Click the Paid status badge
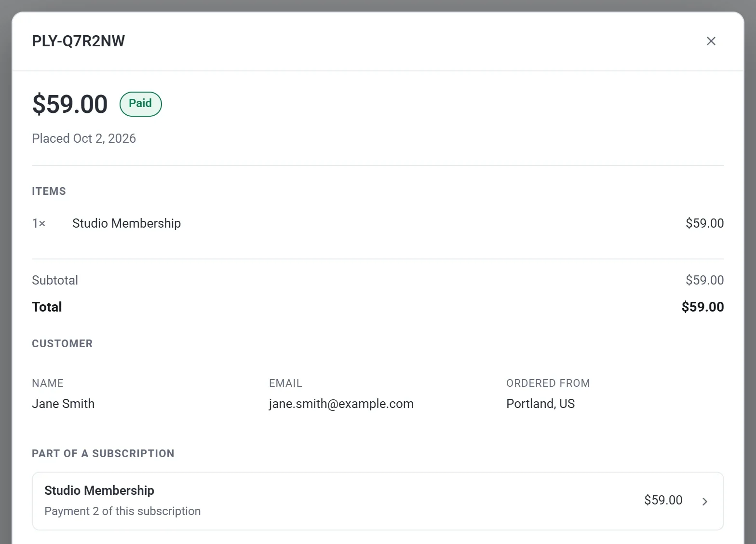The image size is (756, 544). pos(140,104)
